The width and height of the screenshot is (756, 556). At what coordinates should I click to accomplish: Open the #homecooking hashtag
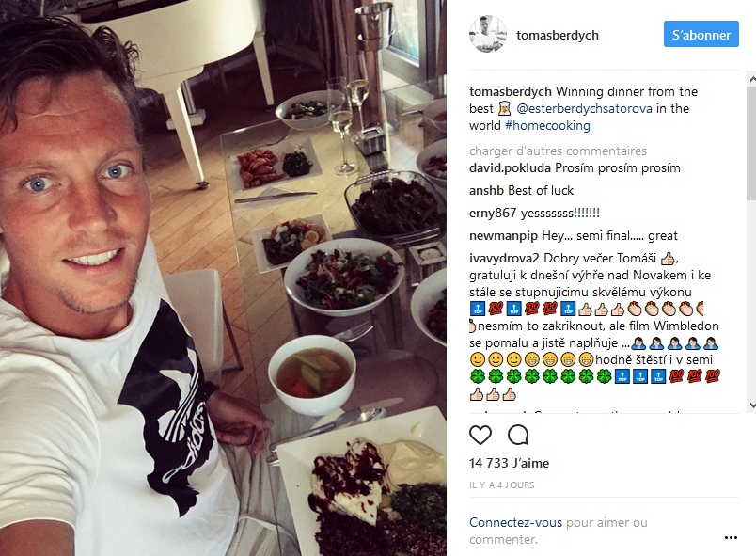tap(547, 125)
